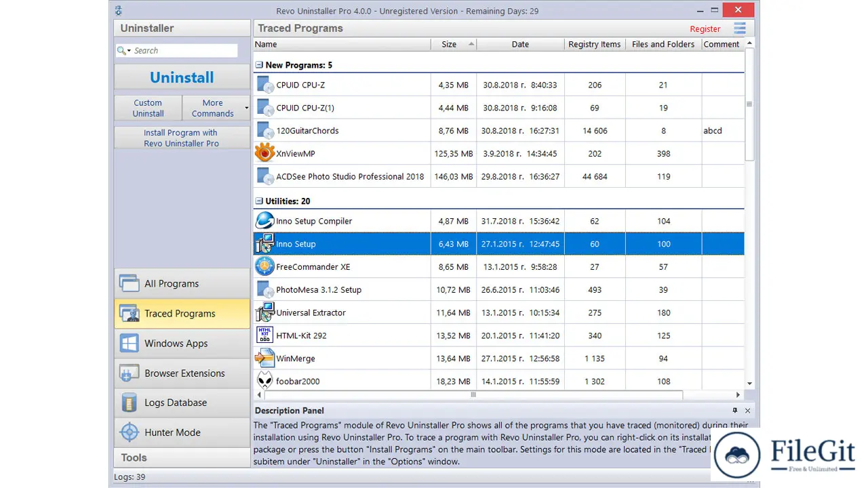Screen dimensions: 868x488
Task: Sort by the Comment column header
Action: click(722, 44)
